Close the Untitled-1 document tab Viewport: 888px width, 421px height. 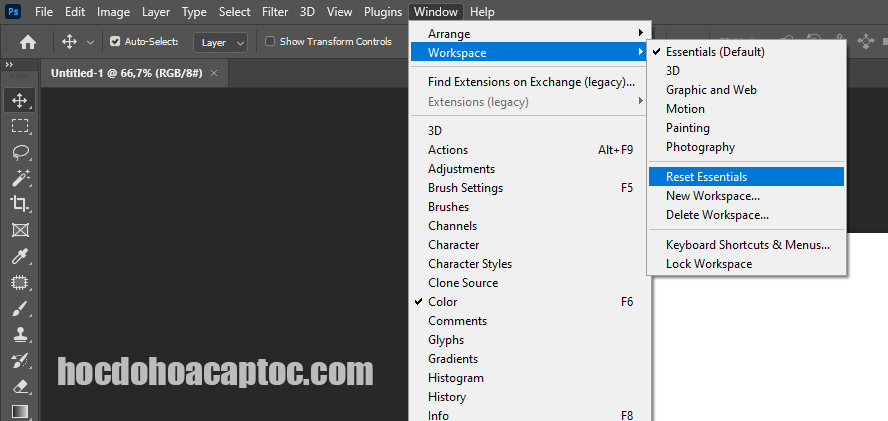[214, 74]
